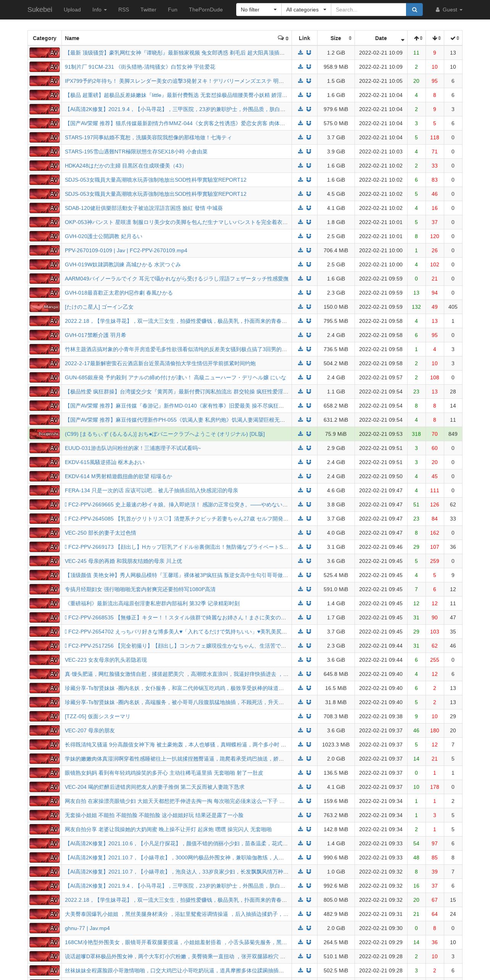Image resolution: width=490 pixels, height=980 pixels.
Task: Download torrent for the (C99) Doujinshi row
Action: pyautogui.click(x=300, y=434)
